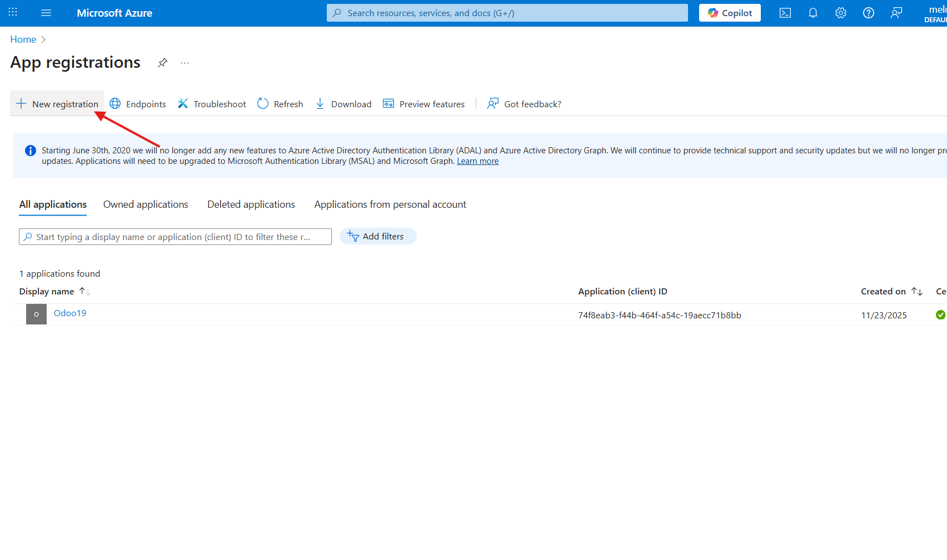Pin App registrations to favorites
This screenshot has width=947, height=560.
tap(162, 63)
